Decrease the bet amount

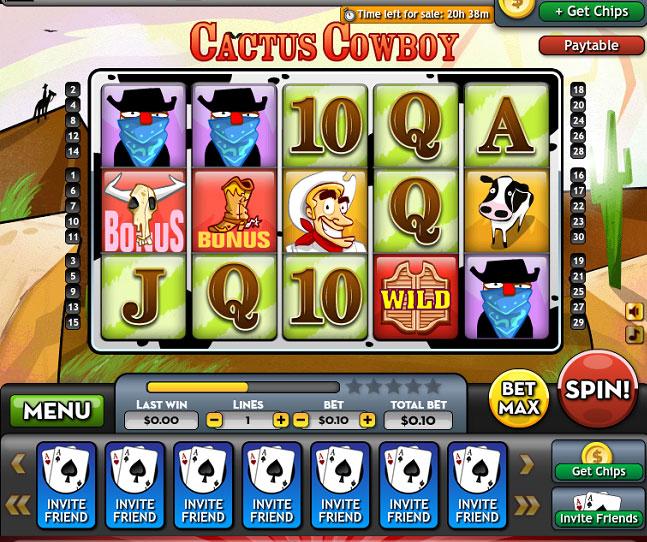point(301,420)
